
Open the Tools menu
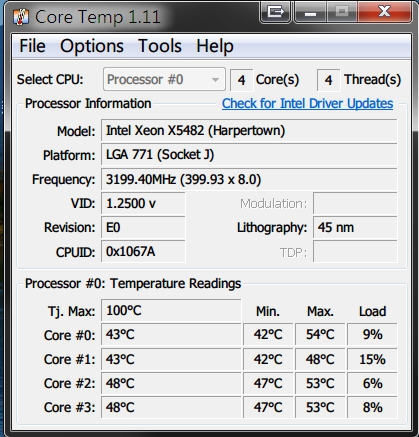[x=160, y=46]
